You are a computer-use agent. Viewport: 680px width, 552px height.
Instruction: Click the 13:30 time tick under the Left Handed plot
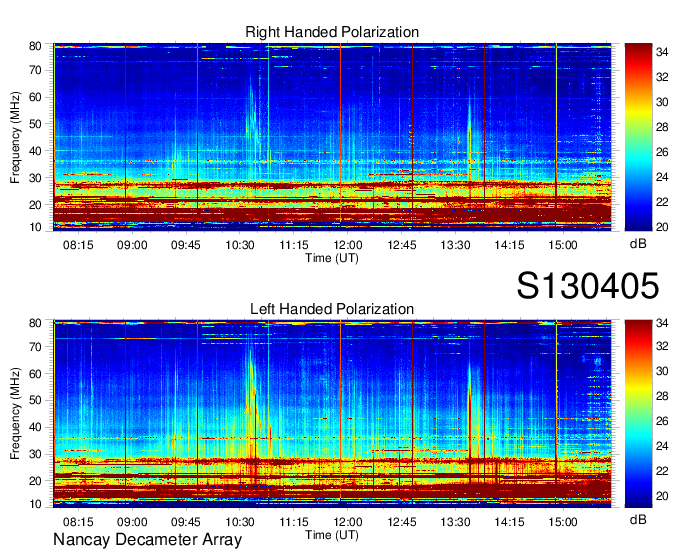point(455,522)
